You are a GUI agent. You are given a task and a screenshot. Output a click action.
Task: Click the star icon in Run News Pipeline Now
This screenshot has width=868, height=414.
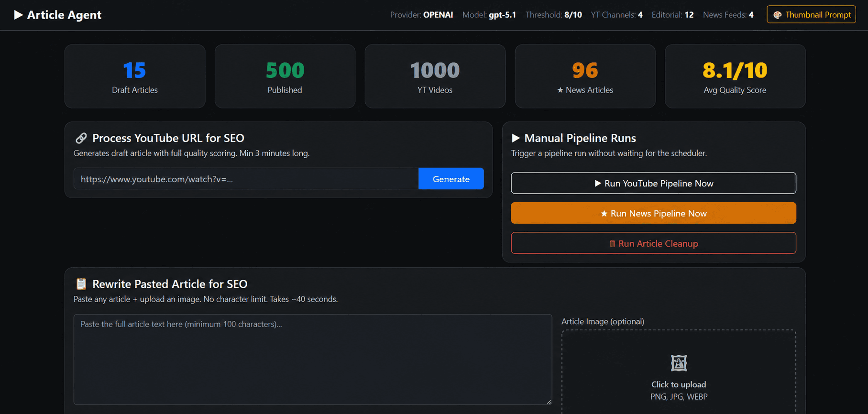click(x=604, y=214)
